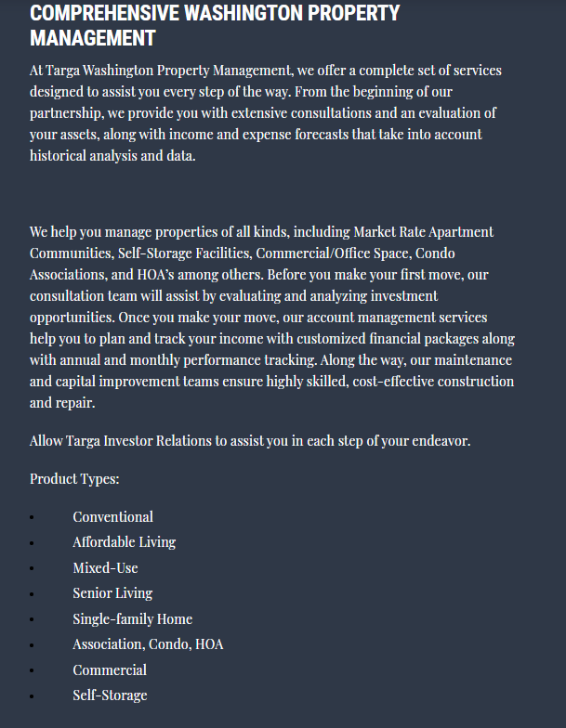Image resolution: width=566 pixels, height=728 pixels.
Task: Select the Senior Living list item
Action: [x=112, y=593]
